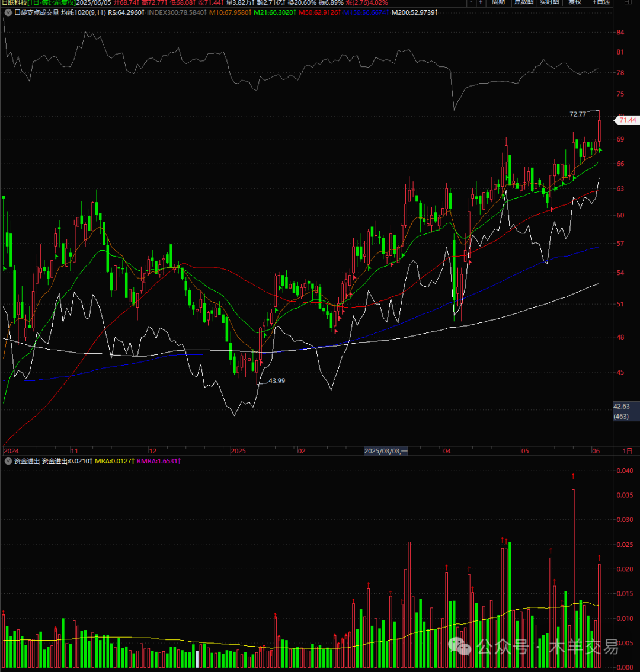
Task: Click the tallest red 资金进出 bar near 0.035
Action: pyautogui.click(x=573, y=578)
